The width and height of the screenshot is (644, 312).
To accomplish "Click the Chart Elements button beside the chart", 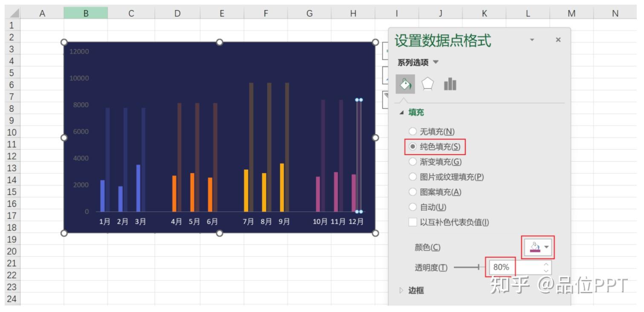I will [386, 51].
